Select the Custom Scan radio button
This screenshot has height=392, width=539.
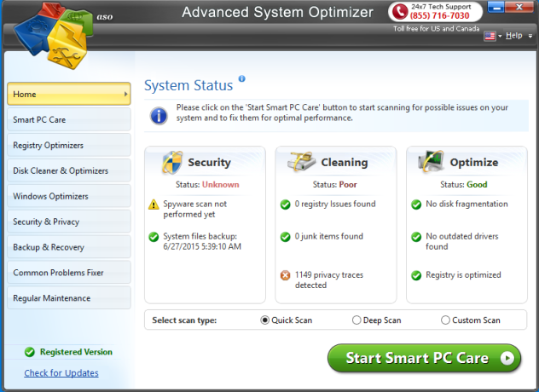[x=445, y=320]
